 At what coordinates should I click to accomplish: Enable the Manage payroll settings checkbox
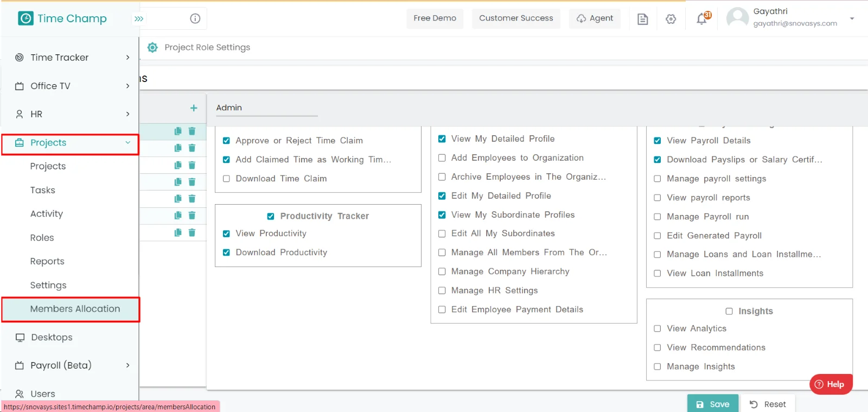658,179
